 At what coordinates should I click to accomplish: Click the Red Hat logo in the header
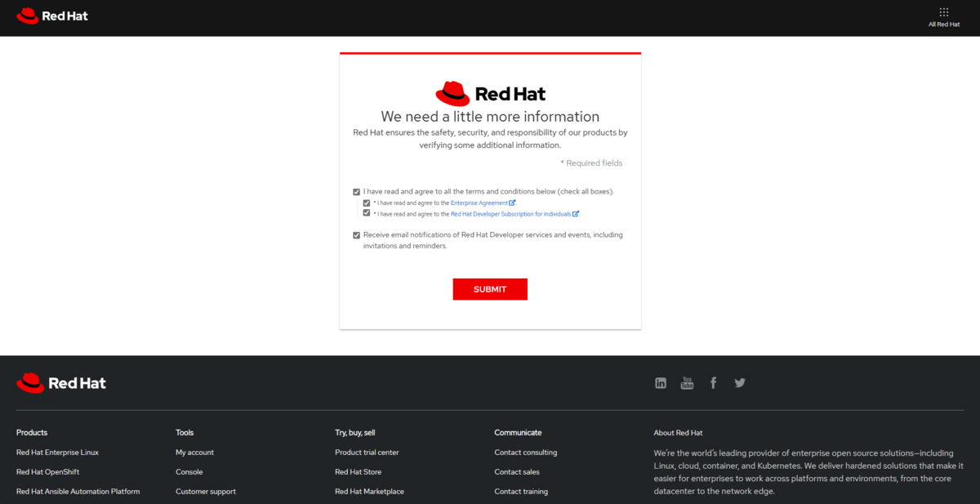click(x=52, y=16)
